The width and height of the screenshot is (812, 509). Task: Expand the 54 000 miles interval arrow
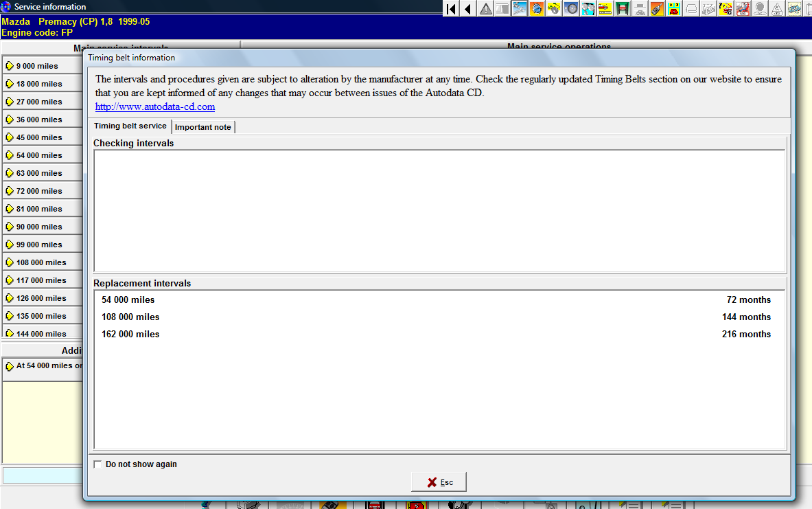click(10, 155)
